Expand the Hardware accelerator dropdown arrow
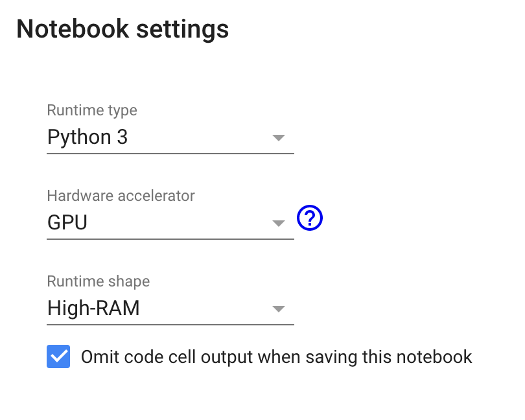 click(279, 223)
